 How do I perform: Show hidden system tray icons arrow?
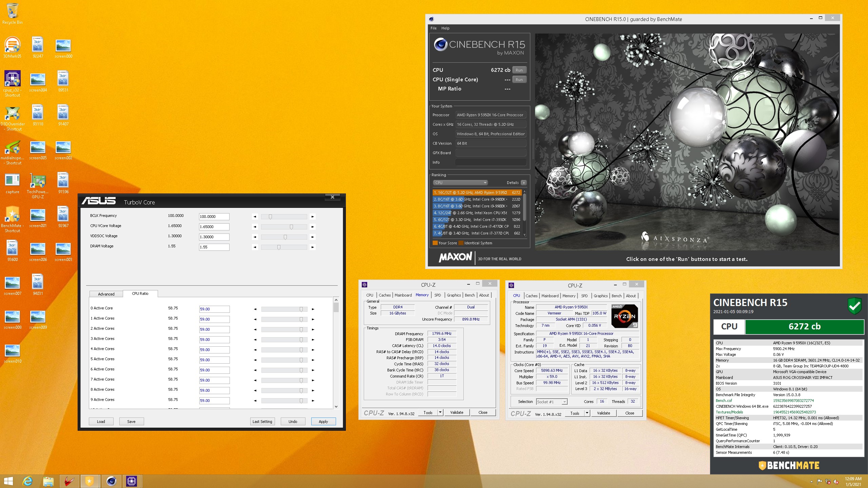click(811, 482)
